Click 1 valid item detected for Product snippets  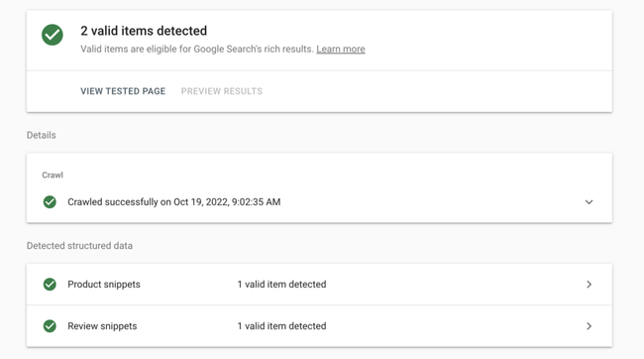pyautogui.click(x=281, y=285)
